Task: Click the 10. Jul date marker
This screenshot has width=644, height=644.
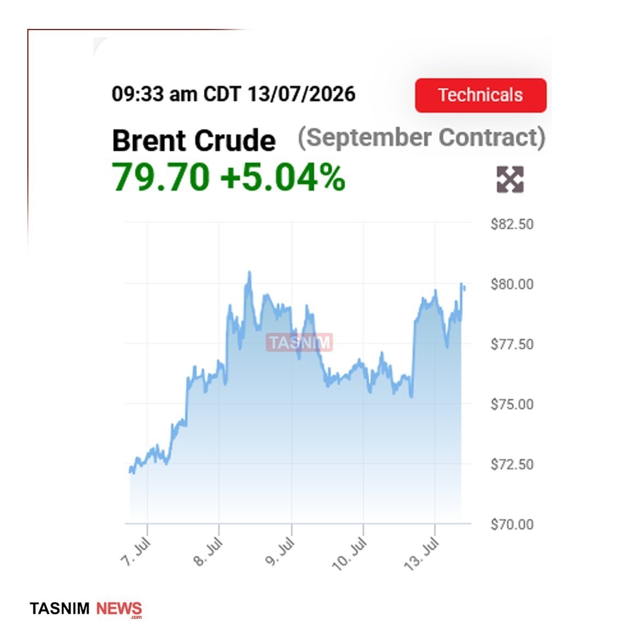Action: pos(349,554)
